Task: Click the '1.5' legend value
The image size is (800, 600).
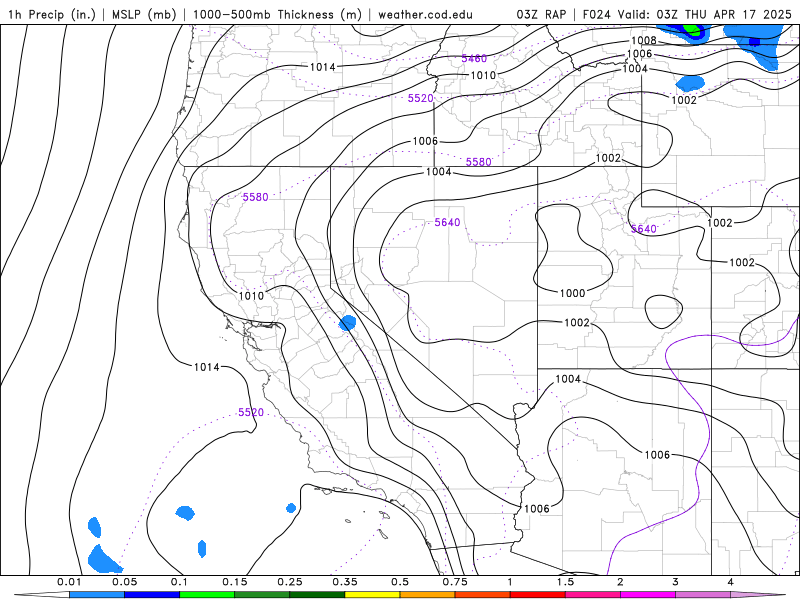Action: pyautogui.click(x=565, y=582)
